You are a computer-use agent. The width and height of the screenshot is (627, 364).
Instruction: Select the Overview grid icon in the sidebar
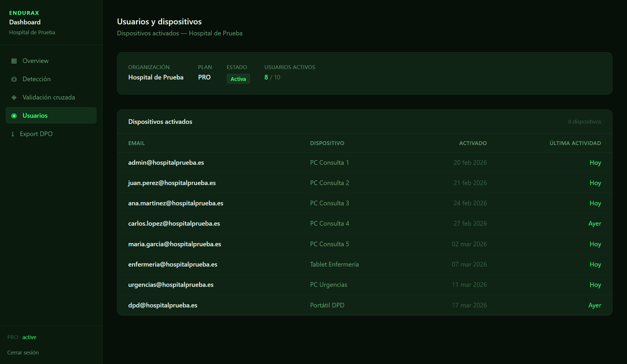point(14,61)
